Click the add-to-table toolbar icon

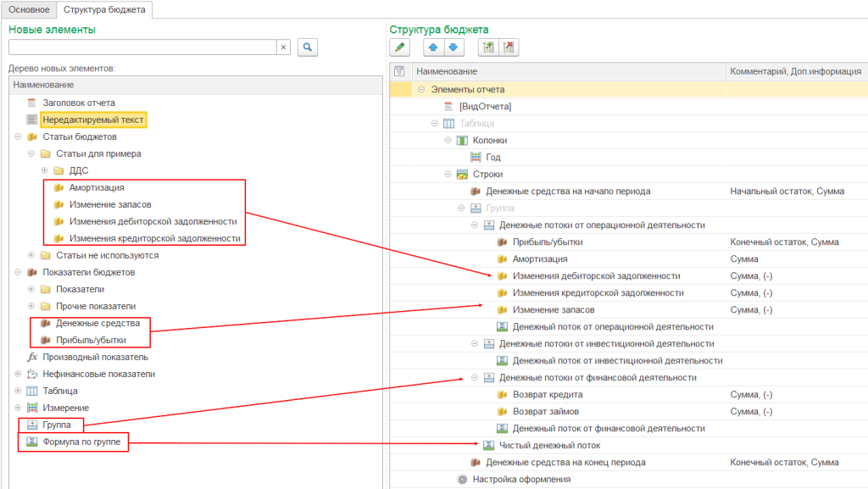point(488,47)
